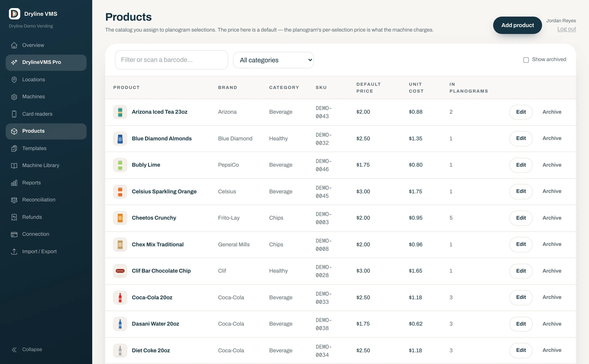Click the Overview home icon
This screenshot has width=589, height=364.
(x=14, y=45)
